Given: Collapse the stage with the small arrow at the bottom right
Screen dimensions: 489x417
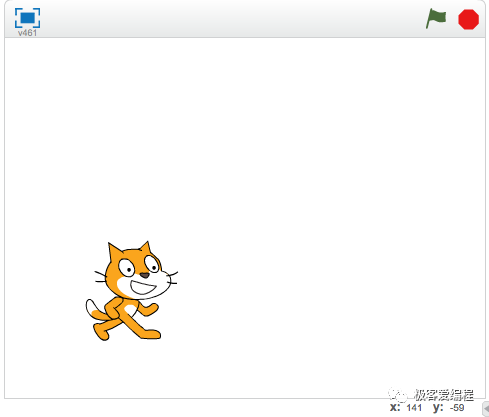Looking at the screenshot, I should pos(486,408).
